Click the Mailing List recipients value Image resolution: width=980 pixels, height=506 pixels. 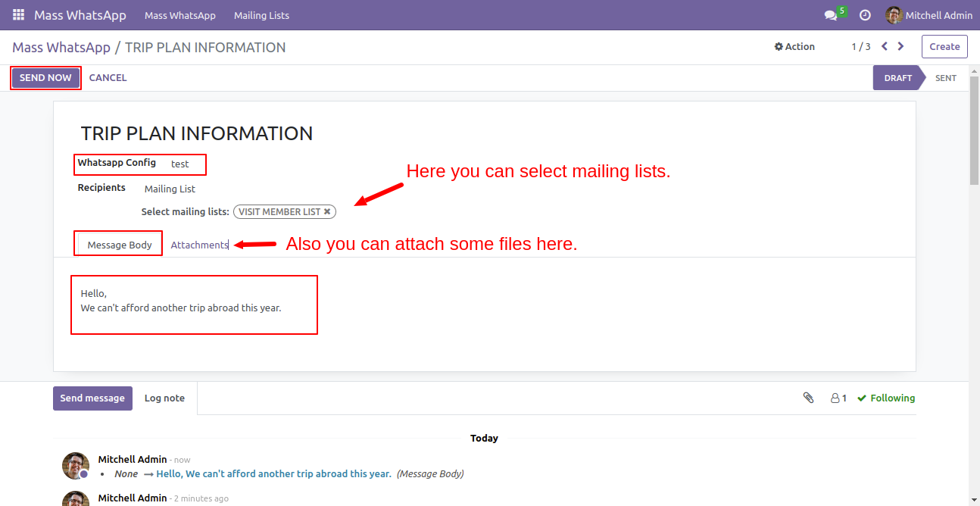pyautogui.click(x=170, y=189)
